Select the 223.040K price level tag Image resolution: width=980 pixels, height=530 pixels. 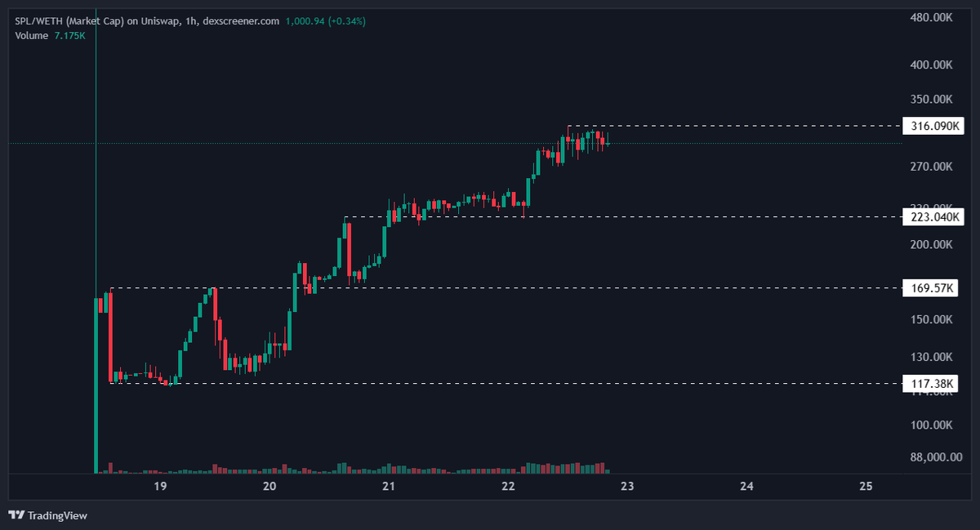(933, 216)
